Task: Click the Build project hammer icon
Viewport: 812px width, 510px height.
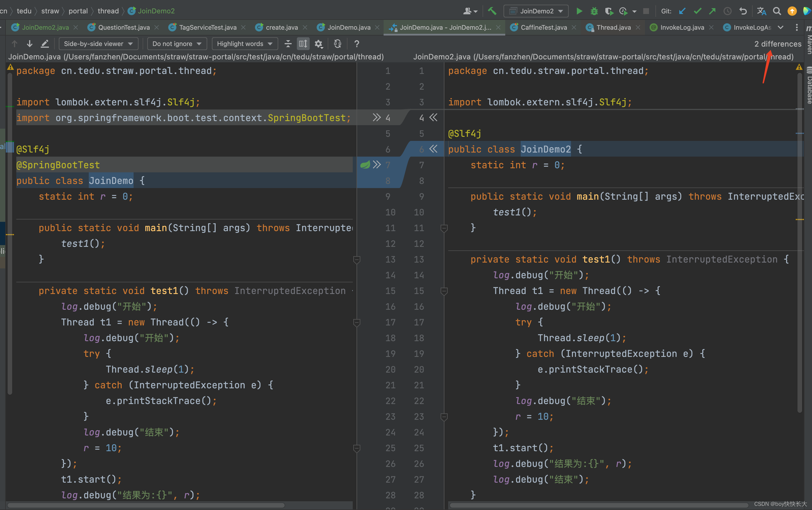Action: point(492,11)
